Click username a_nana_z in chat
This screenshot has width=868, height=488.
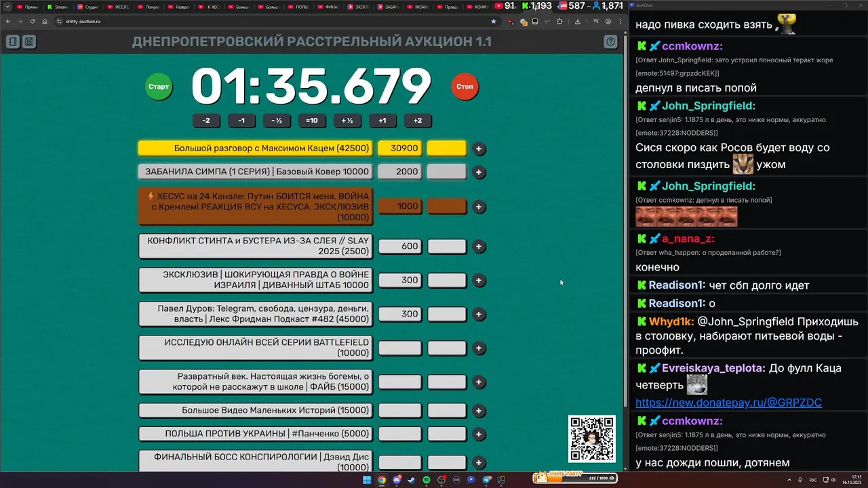point(688,239)
